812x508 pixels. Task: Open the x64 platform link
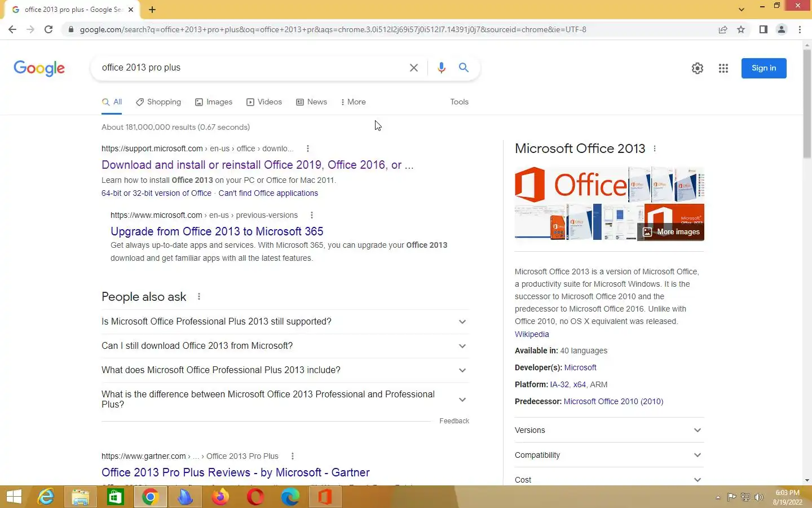click(x=580, y=384)
